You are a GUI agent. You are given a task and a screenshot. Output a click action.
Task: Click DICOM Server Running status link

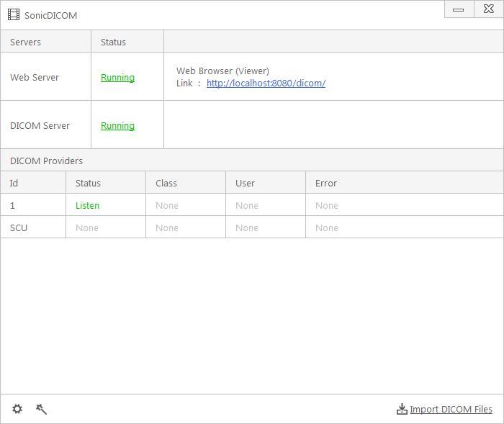(x=117, y=126)
